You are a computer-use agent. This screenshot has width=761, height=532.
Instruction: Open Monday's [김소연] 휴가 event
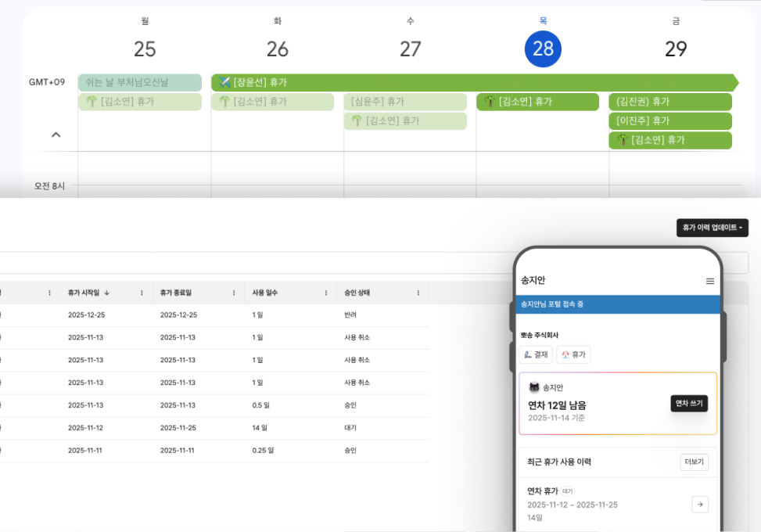point(140,102)
